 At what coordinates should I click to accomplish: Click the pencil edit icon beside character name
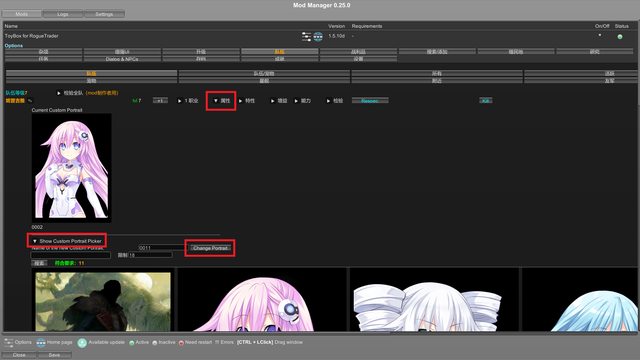tap(30, 101)
